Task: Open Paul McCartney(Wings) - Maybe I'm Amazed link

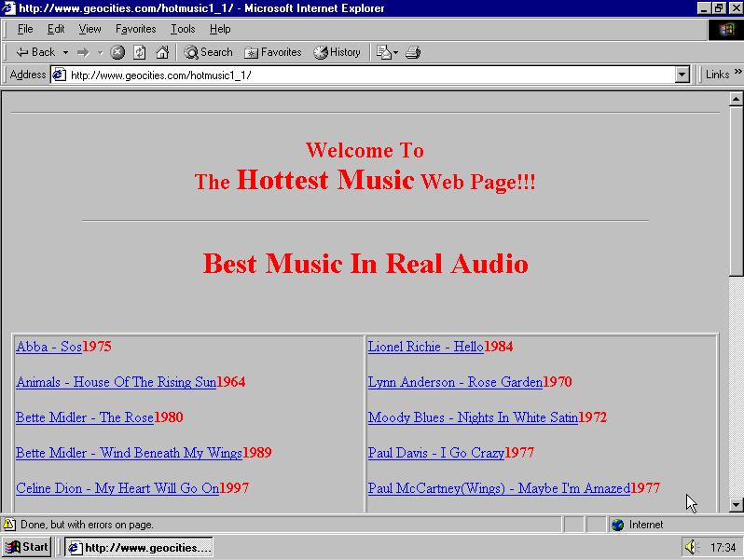Action: (x=499, y=488)
